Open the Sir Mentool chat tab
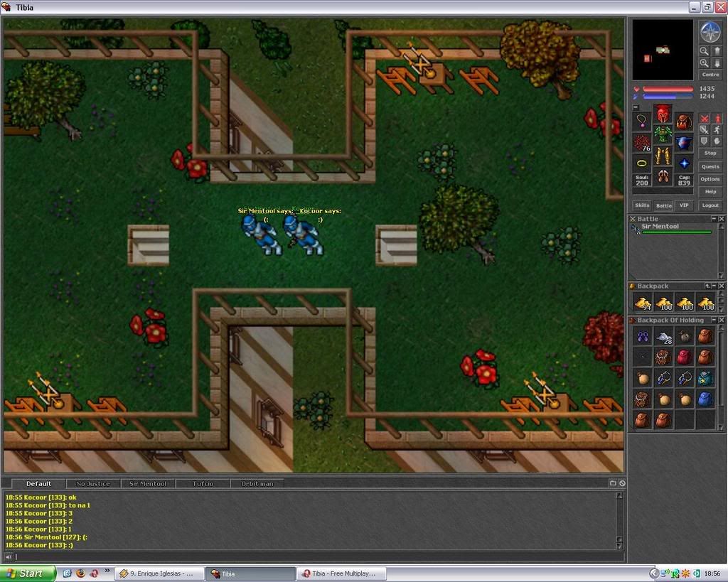728x582 pixels. [148, 484]
